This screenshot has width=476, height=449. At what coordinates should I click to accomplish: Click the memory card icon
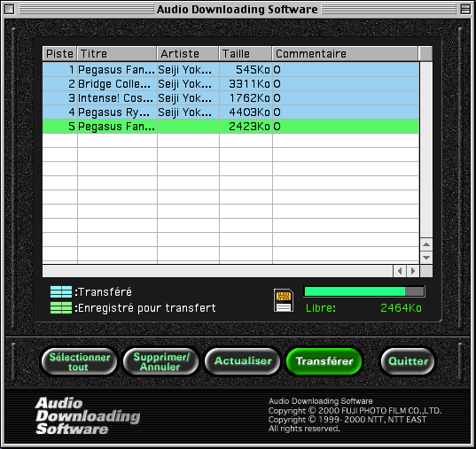[x=284, y=300]
